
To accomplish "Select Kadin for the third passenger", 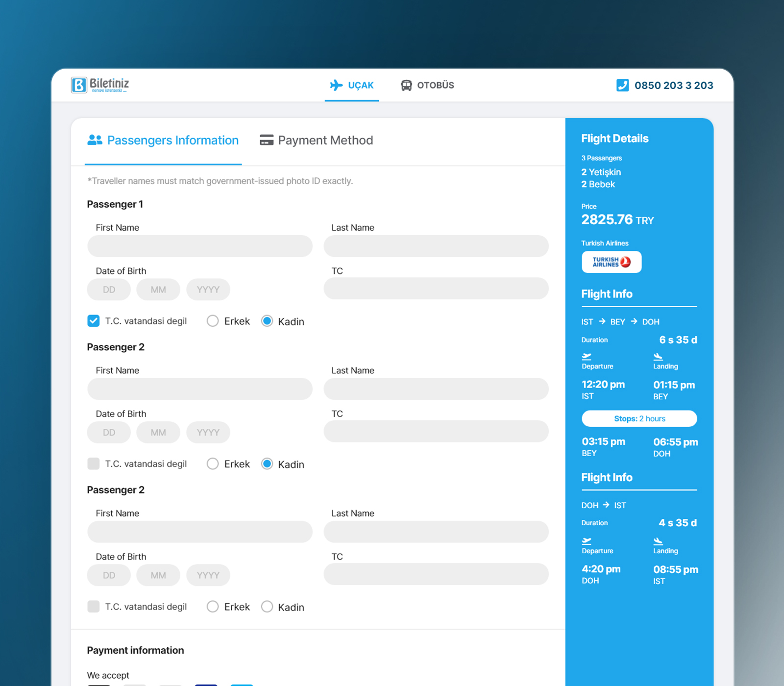I will tap(267, 607).
